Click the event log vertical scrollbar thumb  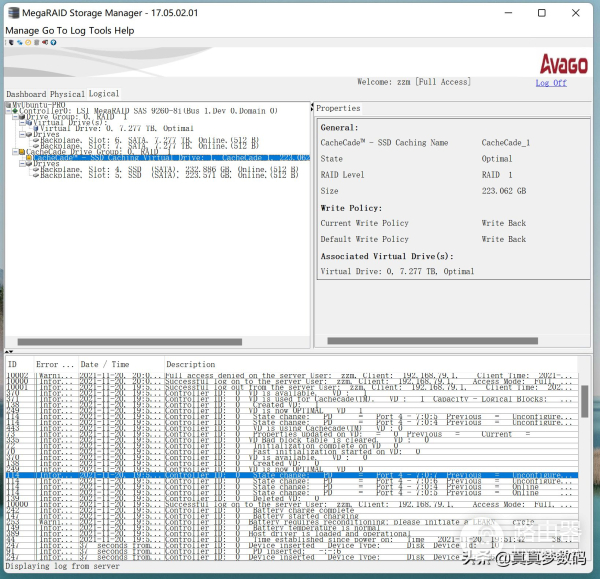tap(584, 401)
